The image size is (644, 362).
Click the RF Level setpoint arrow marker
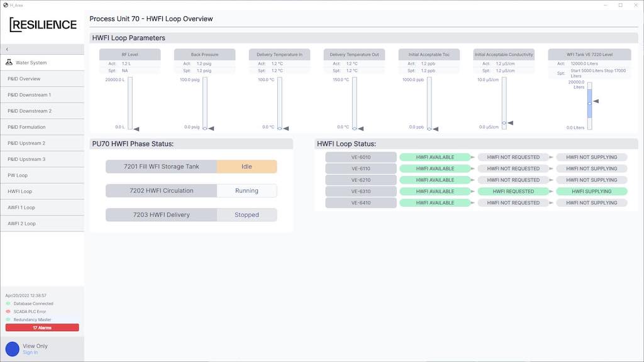136,129
